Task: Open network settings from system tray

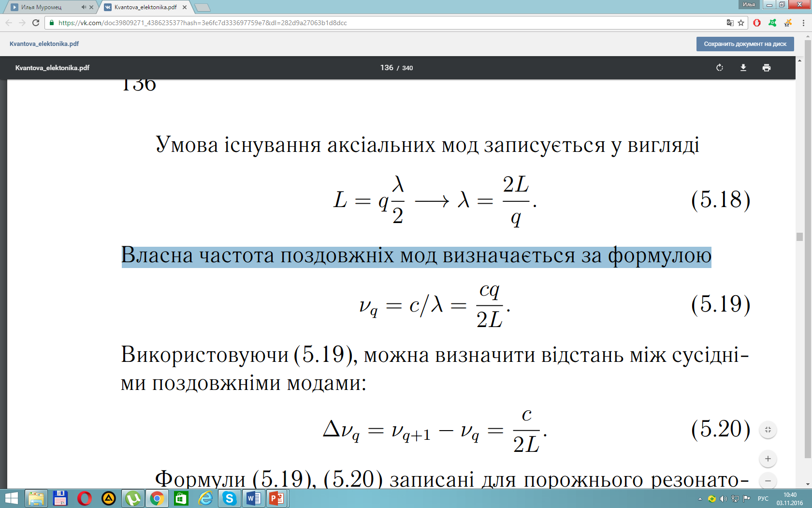Action: pos(735,499)
